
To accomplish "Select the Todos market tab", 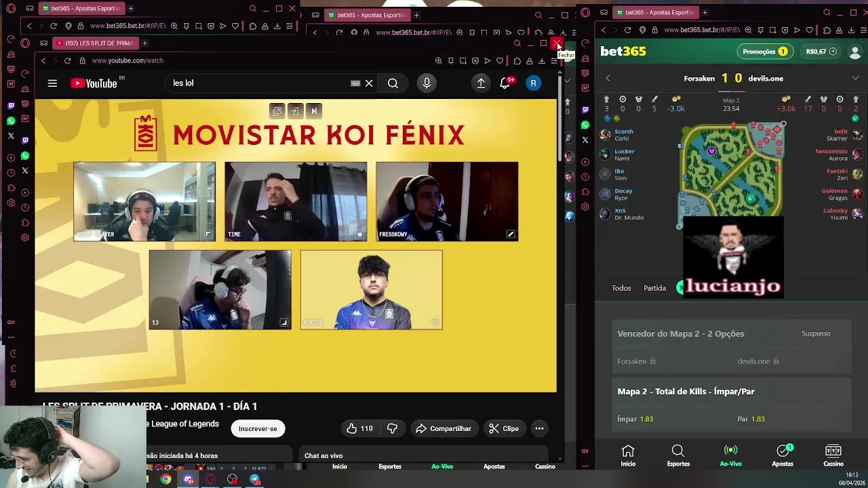I will point(621,288).
